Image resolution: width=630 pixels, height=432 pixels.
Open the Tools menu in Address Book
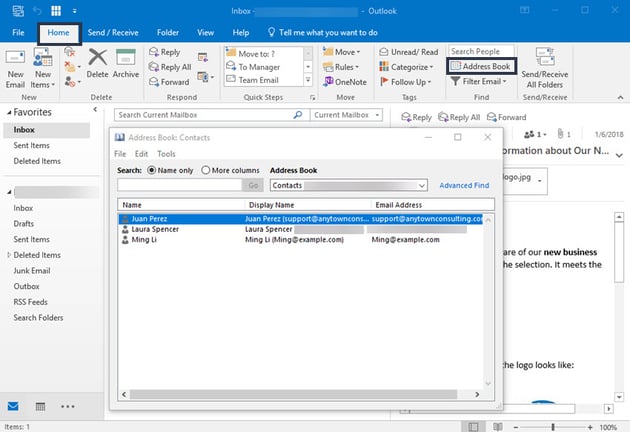point(166,154)
